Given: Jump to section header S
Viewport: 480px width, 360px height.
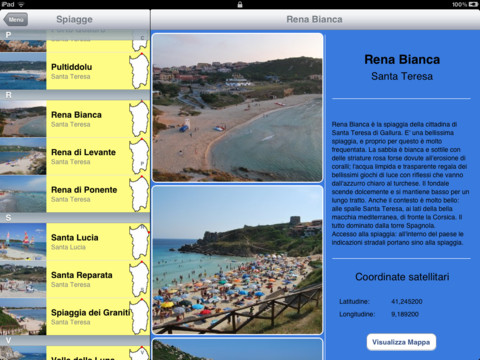Looking at the screenshot, I should [x=75, y=218].
